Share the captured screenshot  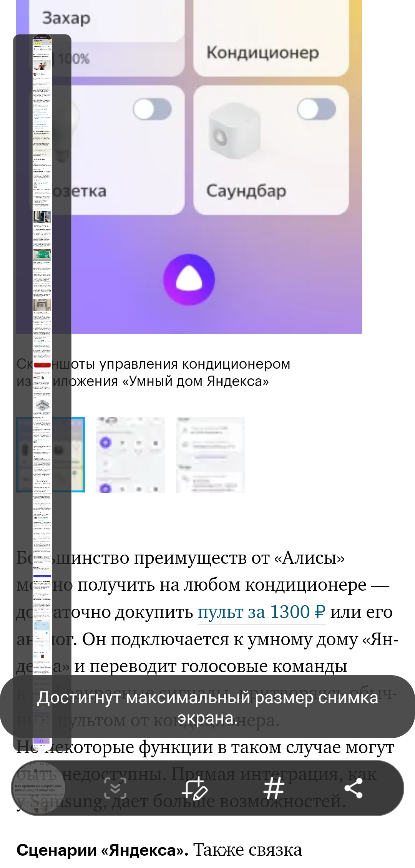tap(354, 788)
